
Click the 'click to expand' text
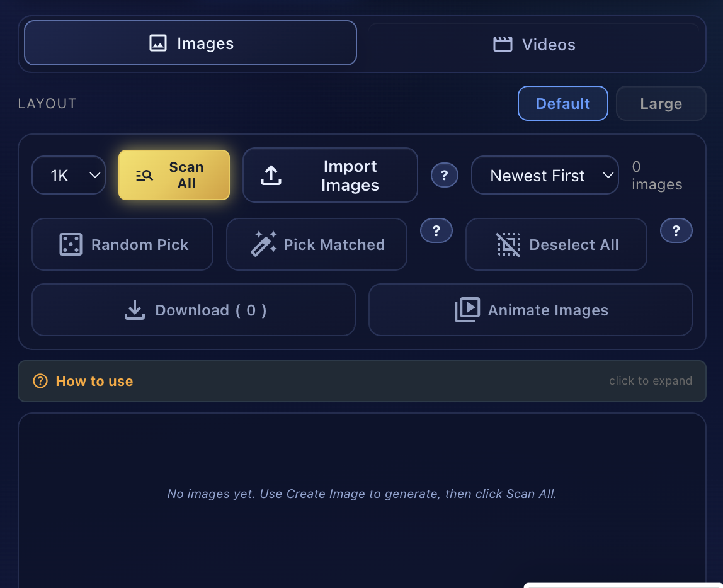pyautogui.click(x=651, y=381)
